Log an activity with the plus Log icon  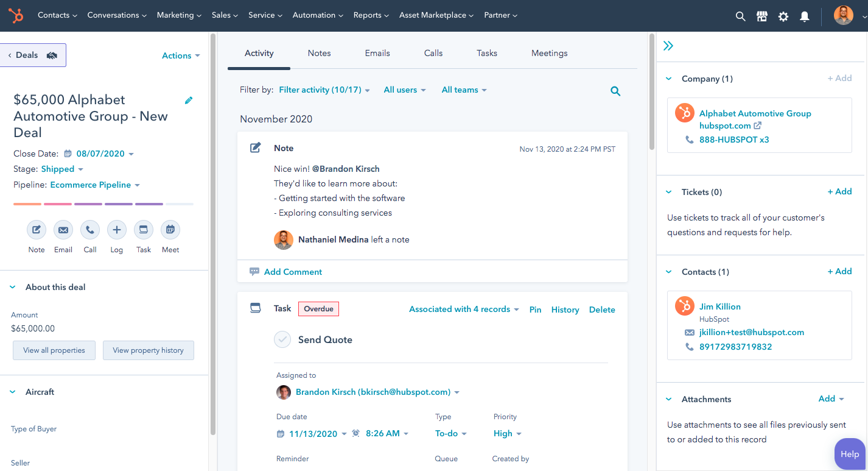116,230
